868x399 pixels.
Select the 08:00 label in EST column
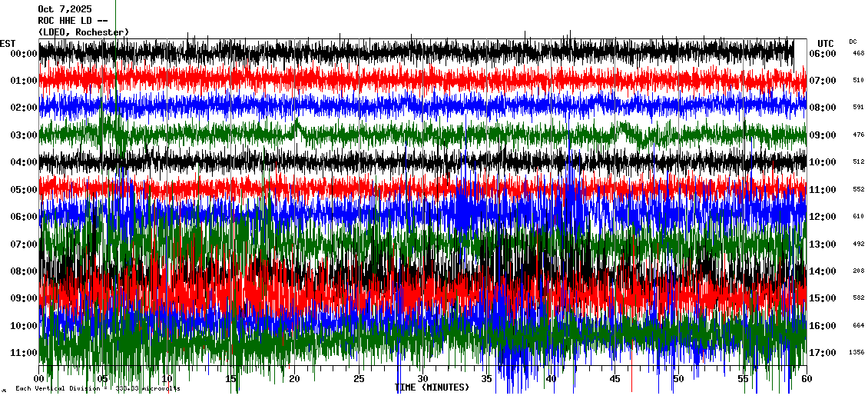[x=23, y=271]
